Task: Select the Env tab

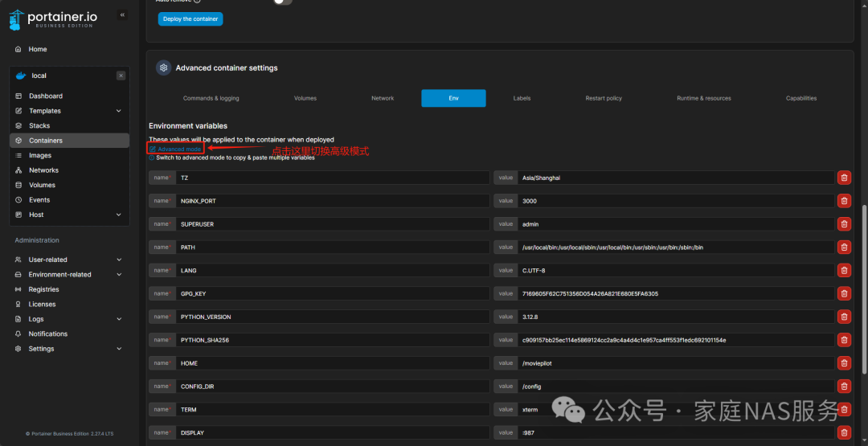Action: pos(453,99)
